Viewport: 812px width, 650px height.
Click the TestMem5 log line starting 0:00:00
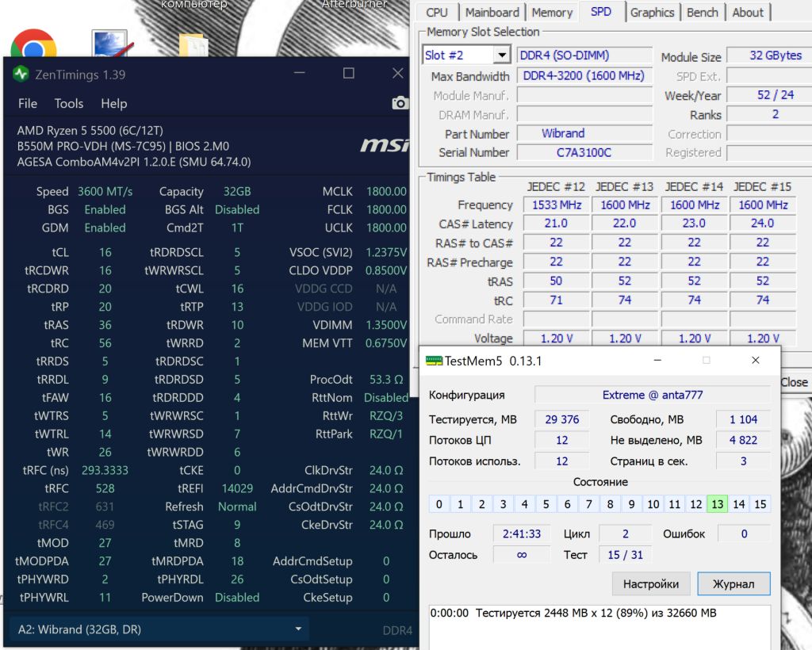[x=573, y=613]
